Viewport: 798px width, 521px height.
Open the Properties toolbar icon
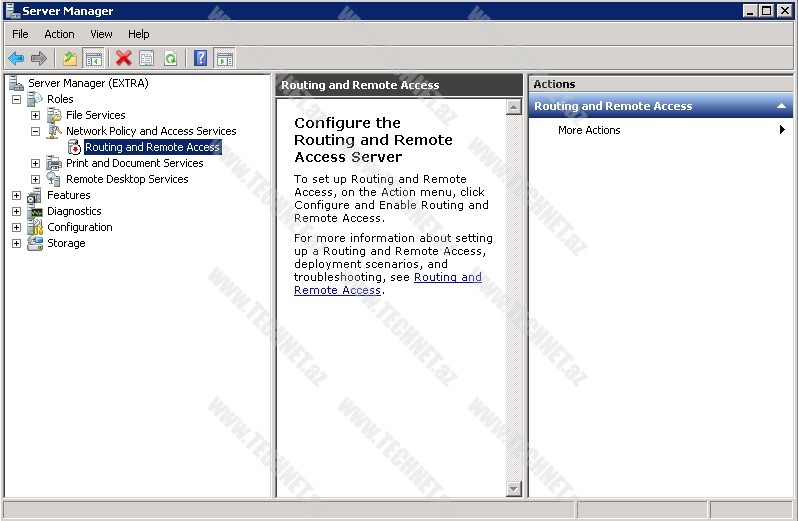[x=147, y=59]
